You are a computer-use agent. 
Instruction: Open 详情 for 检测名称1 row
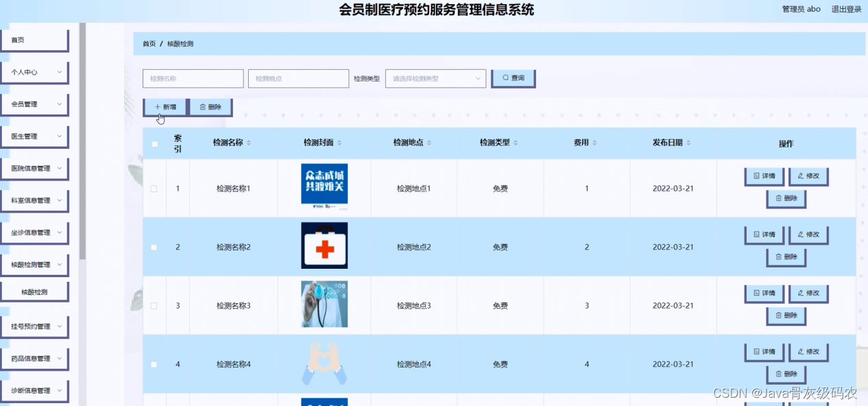click(764, 176)
